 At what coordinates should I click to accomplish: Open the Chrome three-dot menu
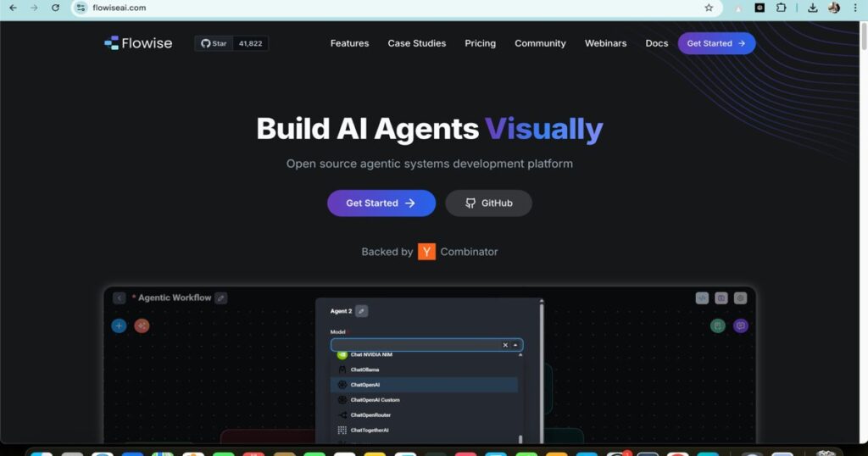(855, 8)
